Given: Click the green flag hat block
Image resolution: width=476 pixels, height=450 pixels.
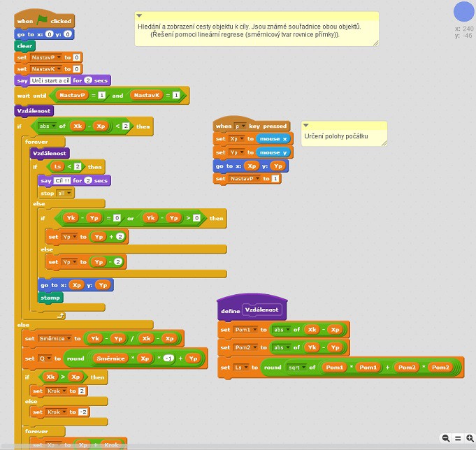Looking at the screenshot, I should [43, 21].
